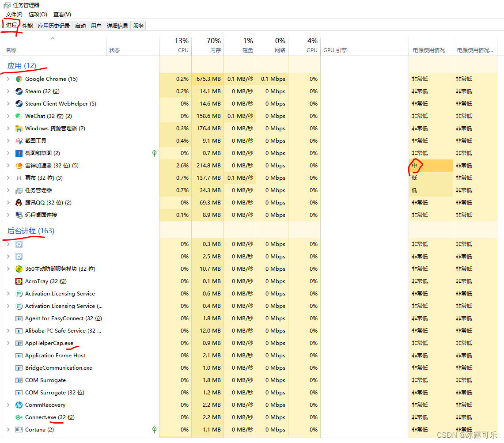Click the 后台进程 (163) group heading
This screenshot has width=504, height=443.
pos(31,231)
